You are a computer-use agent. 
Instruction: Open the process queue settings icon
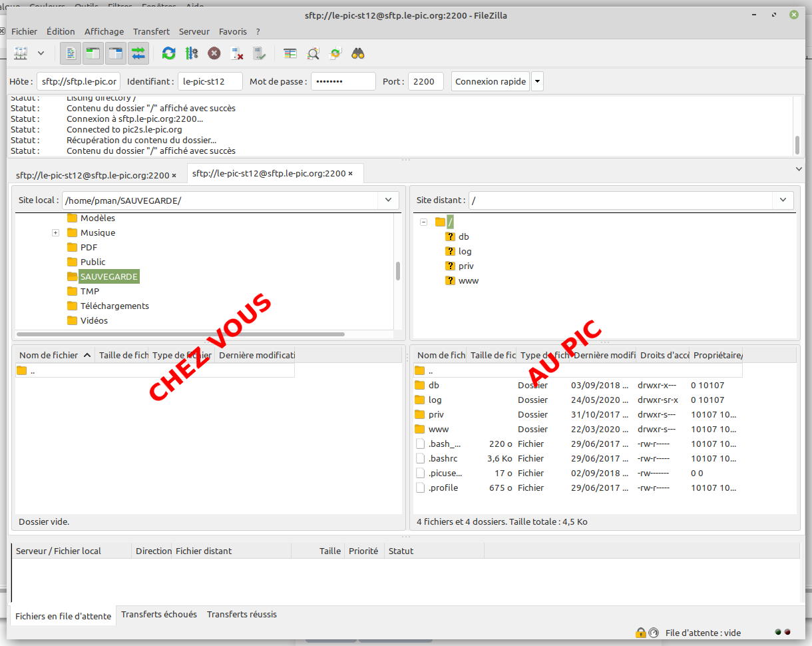[192, 53]
